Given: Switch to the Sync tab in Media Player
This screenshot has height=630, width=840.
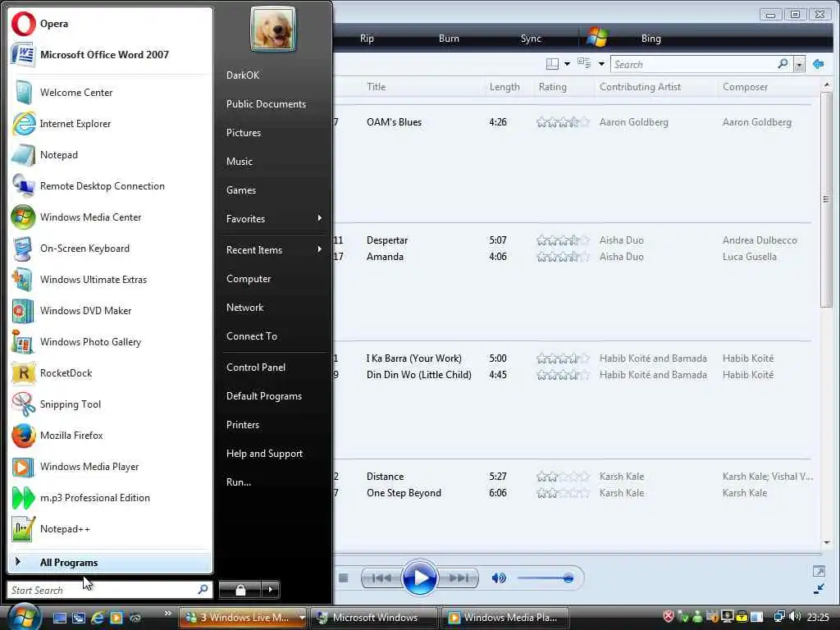Looking at the screenshot, I should pos(531,39).
